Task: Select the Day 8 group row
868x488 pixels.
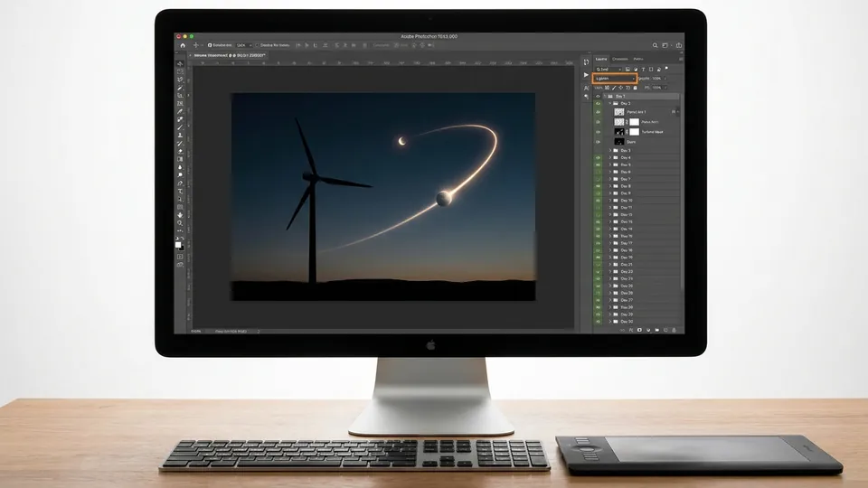Action: pyautogui.click(x=639, y=186)
